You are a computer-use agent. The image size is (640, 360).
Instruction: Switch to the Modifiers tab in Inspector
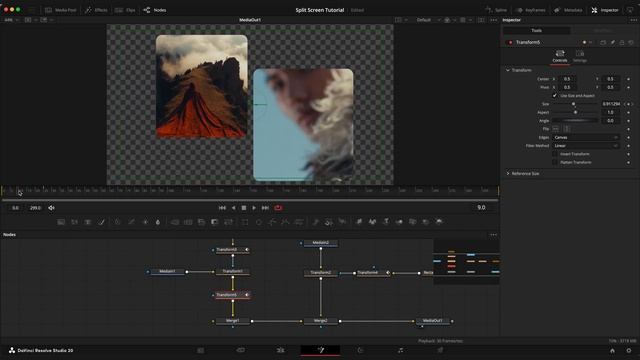(602, 31)
